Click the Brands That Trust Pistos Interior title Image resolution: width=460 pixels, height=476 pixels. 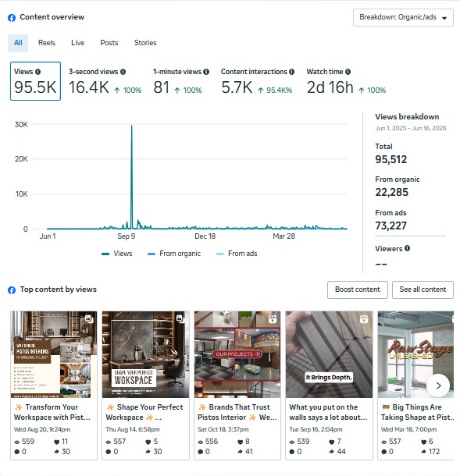[237, 412]
